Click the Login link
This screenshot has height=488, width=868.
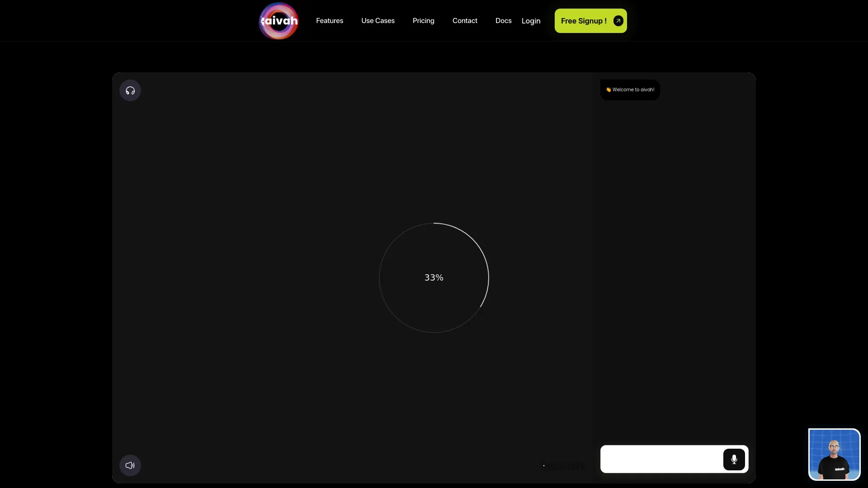(x=531, y=21)
